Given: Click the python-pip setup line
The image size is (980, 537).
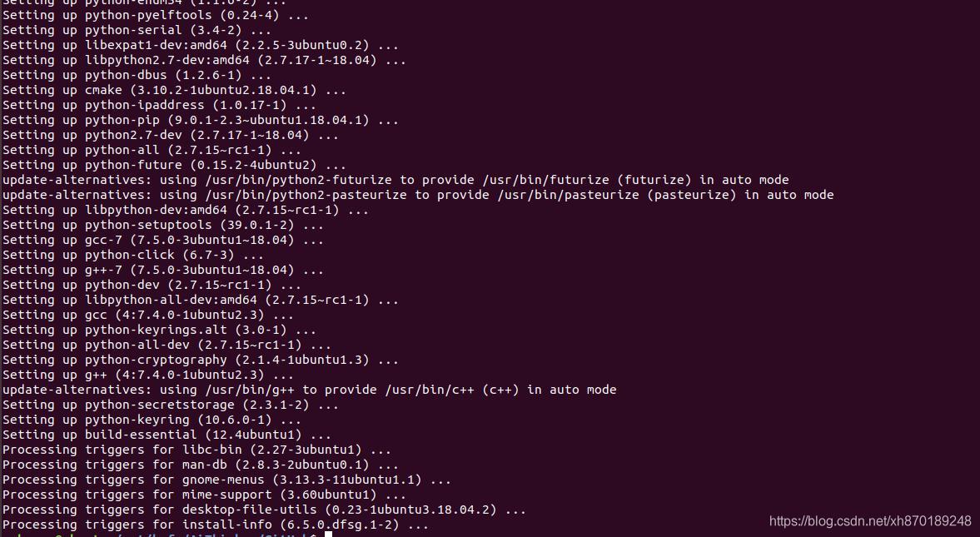Looking at the screenshot, I should pos(201,120).
